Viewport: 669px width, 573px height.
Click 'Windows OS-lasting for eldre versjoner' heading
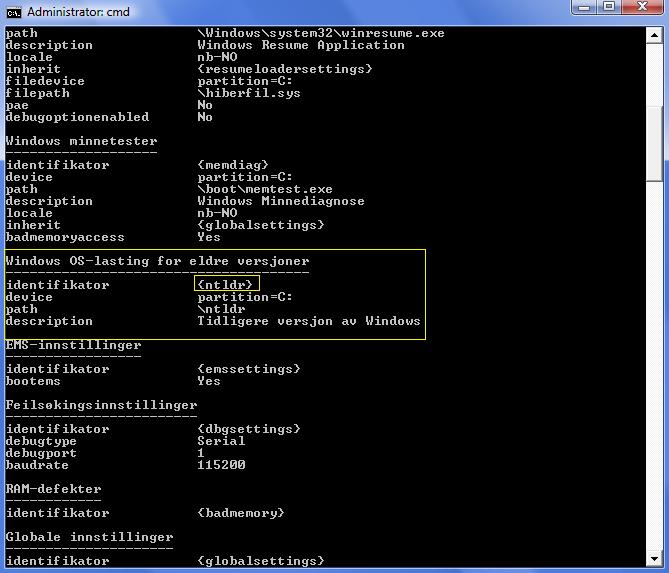point(157,261)
